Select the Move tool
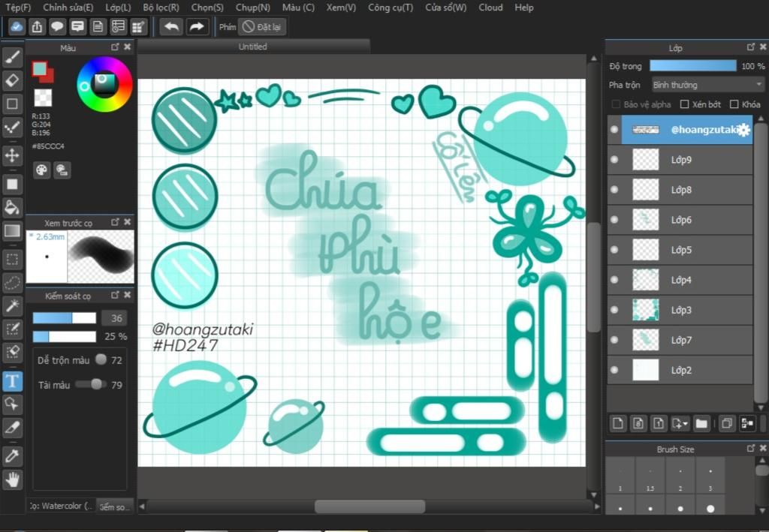769x532 pixels. pos(12,156)
